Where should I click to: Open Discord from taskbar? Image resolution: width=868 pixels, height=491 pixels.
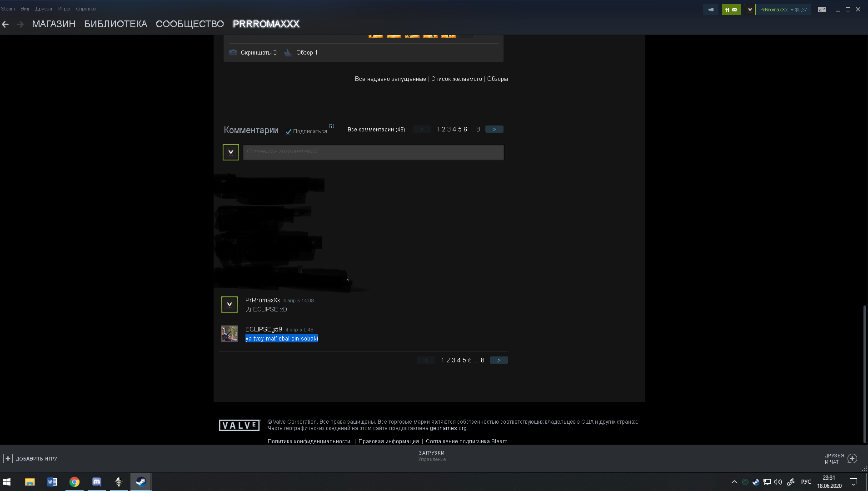coord(97,482)
